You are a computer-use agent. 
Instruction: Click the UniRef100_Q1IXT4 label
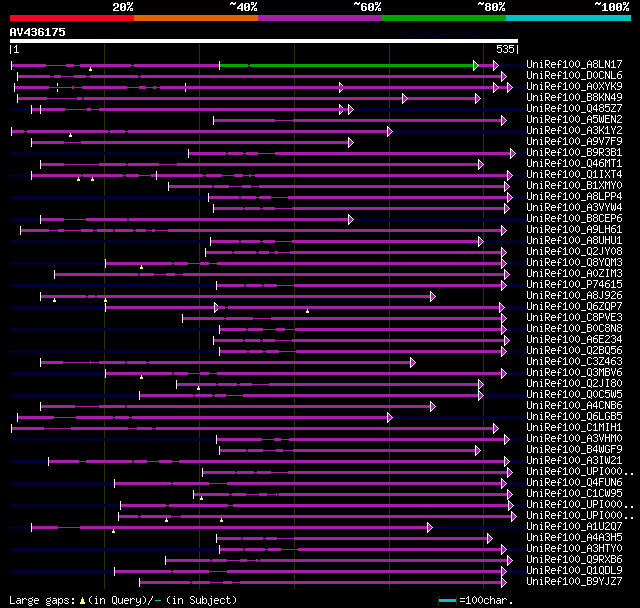pos(574,174)
